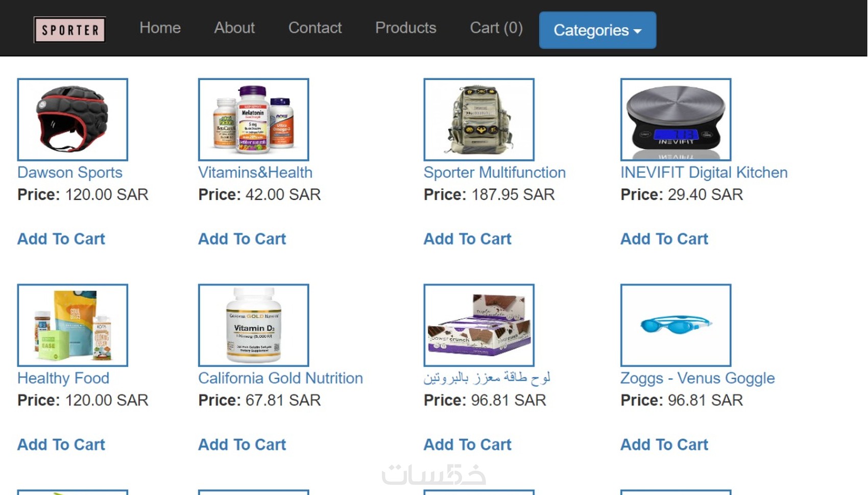Go to the About page
This screenshot has width=868, height=495.
(x=234, y=28)
